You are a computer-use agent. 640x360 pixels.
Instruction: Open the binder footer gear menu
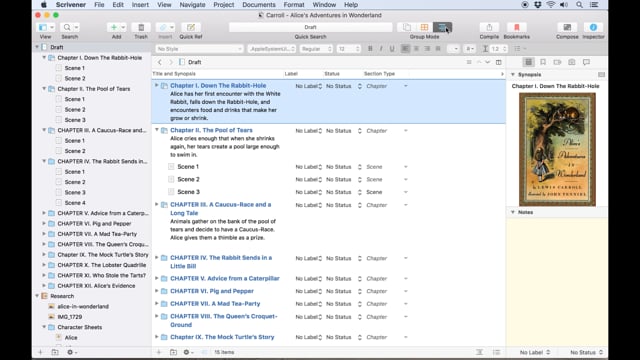click(x=71, y=352)
